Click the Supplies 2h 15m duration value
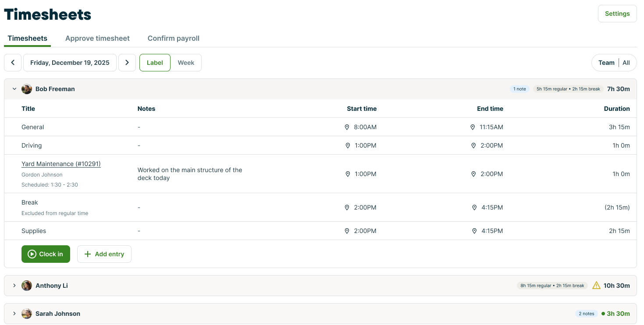The width and height of the screenshot is (644, 325). point(619,231)
